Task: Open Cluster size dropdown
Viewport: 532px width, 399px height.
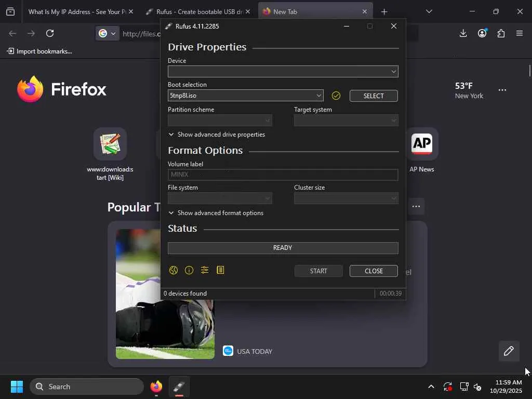Action: click(x=346, y=198)
